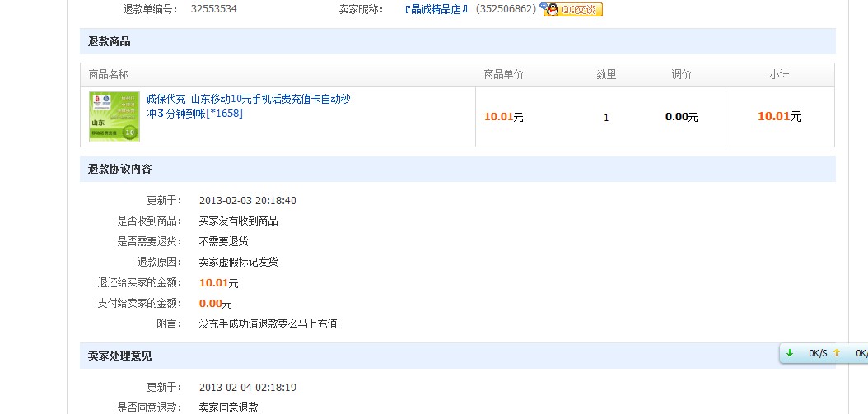Select text 卖家同意退款

[x=229, y=408]
